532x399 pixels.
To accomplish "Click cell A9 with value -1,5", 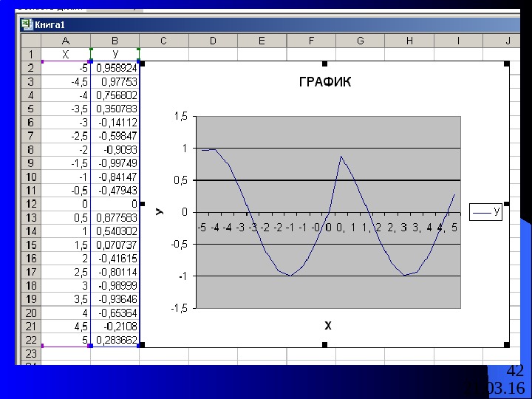I will point(66,163).
